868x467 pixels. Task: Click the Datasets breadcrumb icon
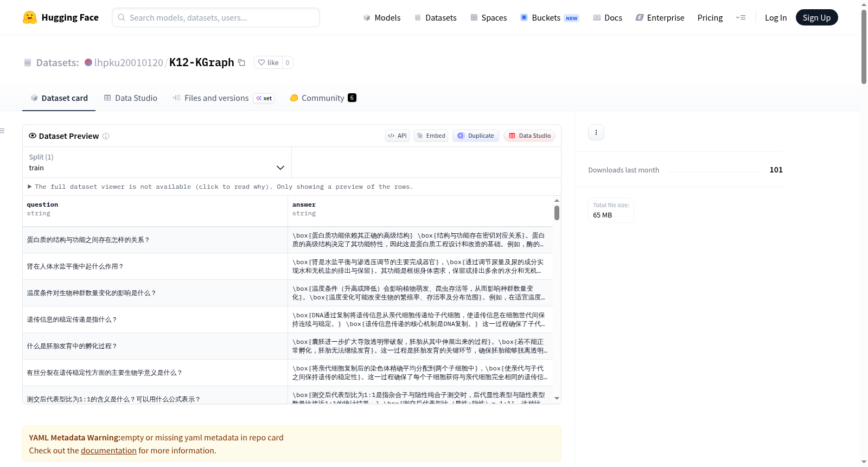pos(28,62)
